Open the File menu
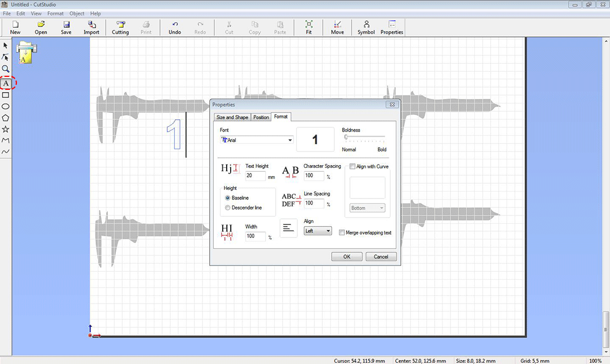 click(x=7, y=13)
